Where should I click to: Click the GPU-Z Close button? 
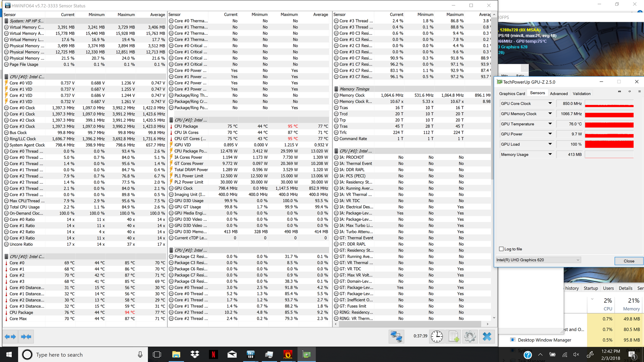coord(629,261)
